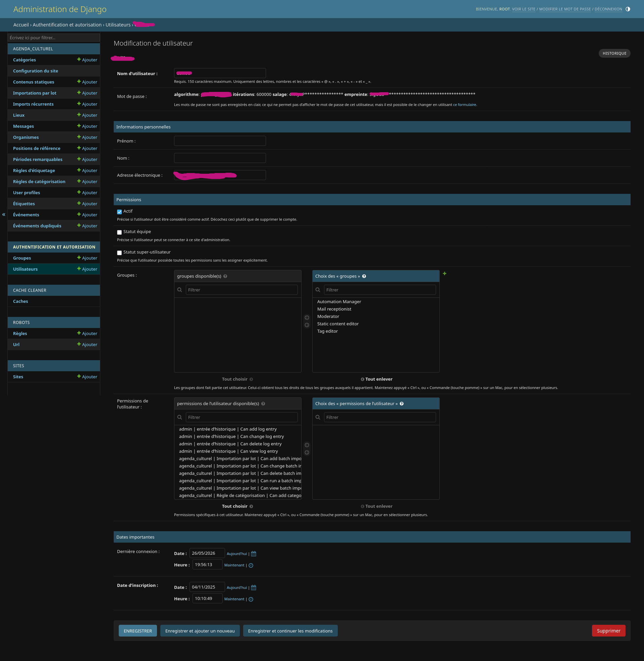Open Organismes in the sidebar
Image resolution: width=644 pixels, height=661 pixels.
(x=26, y=137)
